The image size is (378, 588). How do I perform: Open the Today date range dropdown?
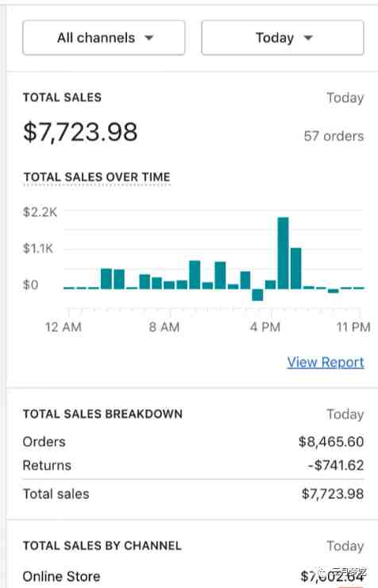pos(283,37)
